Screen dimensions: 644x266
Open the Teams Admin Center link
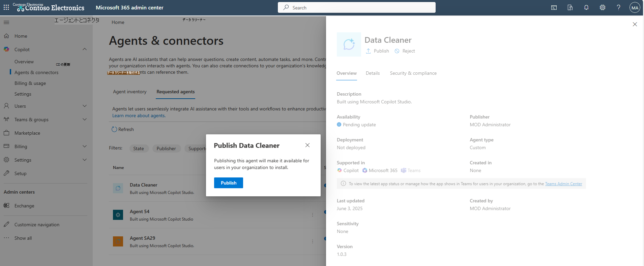[x=563, y=184]
